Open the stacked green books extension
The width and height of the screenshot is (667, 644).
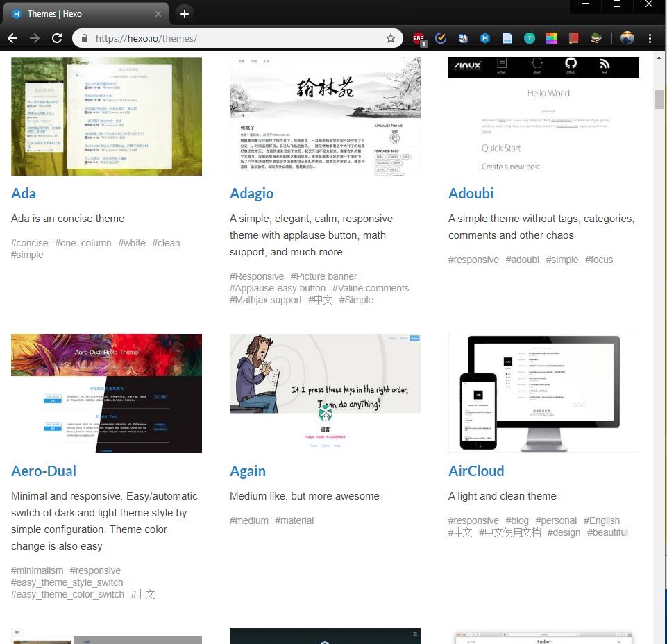(x=596, y=38)
